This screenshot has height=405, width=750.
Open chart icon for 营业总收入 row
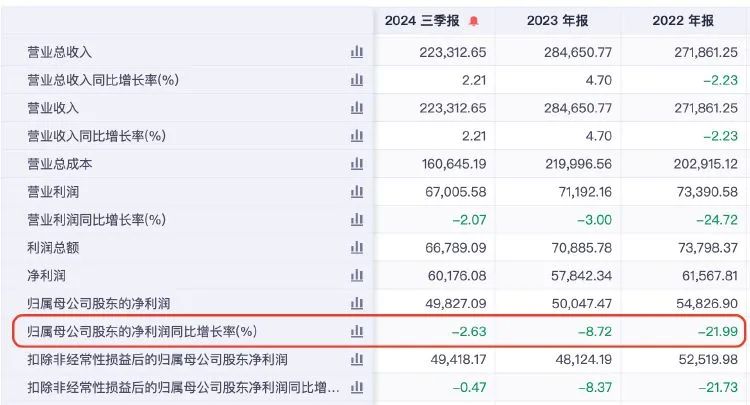(357, 52)
